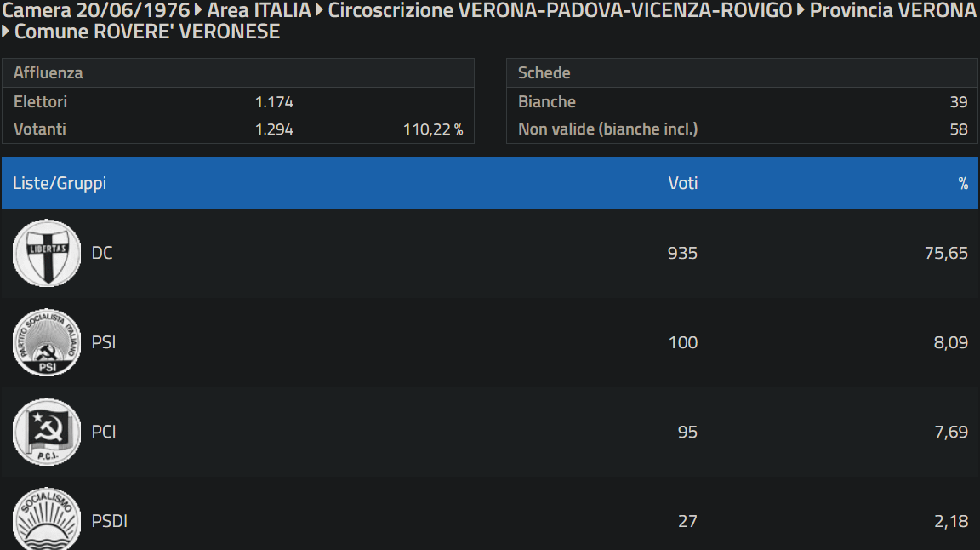Open Circoscrizione VERONA-PADOVA-VICENZA-ROVIGO breadcrumb

coord(559,11)
